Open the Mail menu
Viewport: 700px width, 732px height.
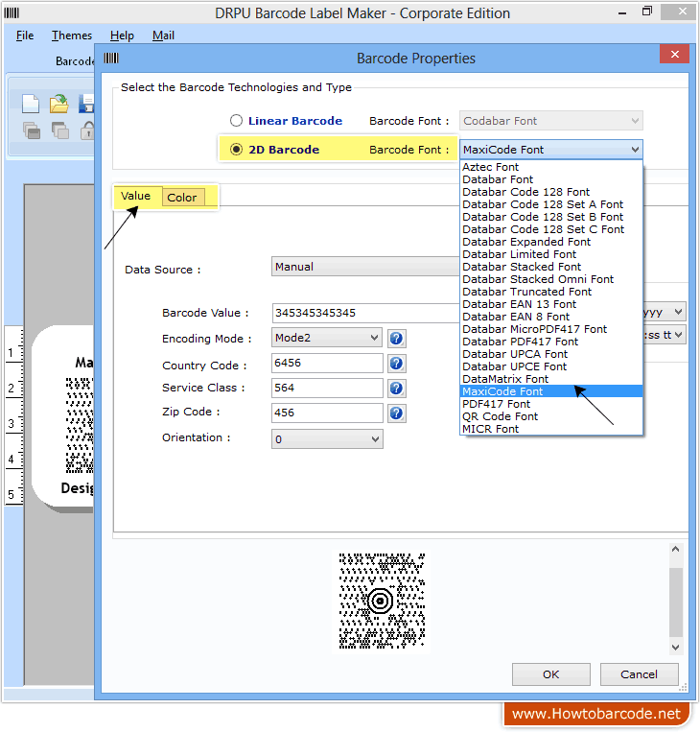coord(163,35)
